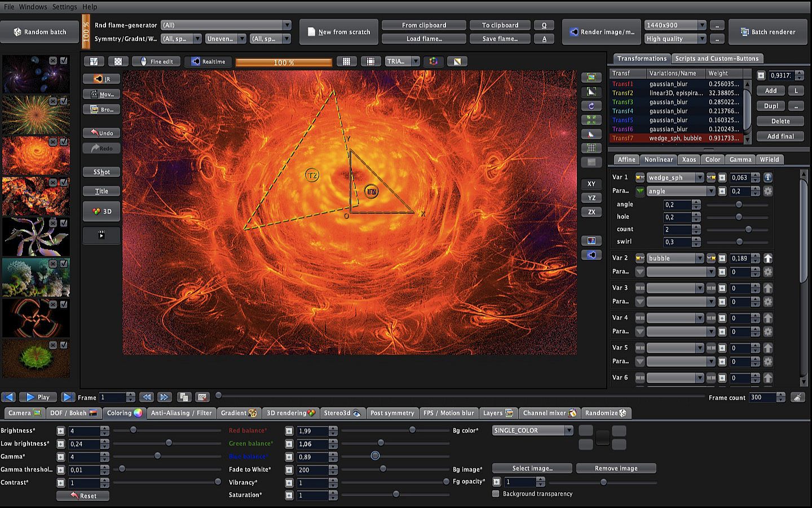Screen dimensions: 812x508
Task: Select the XY plane view button
Action: (591, 184)
